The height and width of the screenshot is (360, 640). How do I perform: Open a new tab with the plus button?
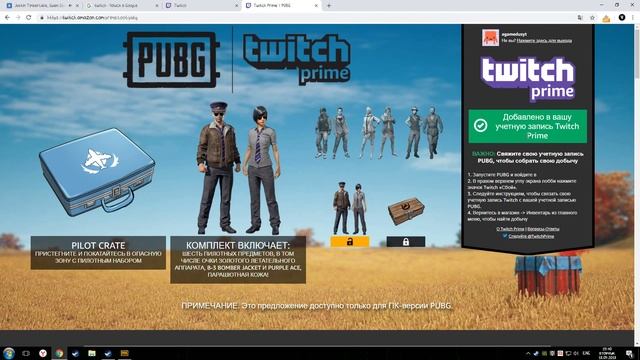pyautogui.click(x=329, y=6)
